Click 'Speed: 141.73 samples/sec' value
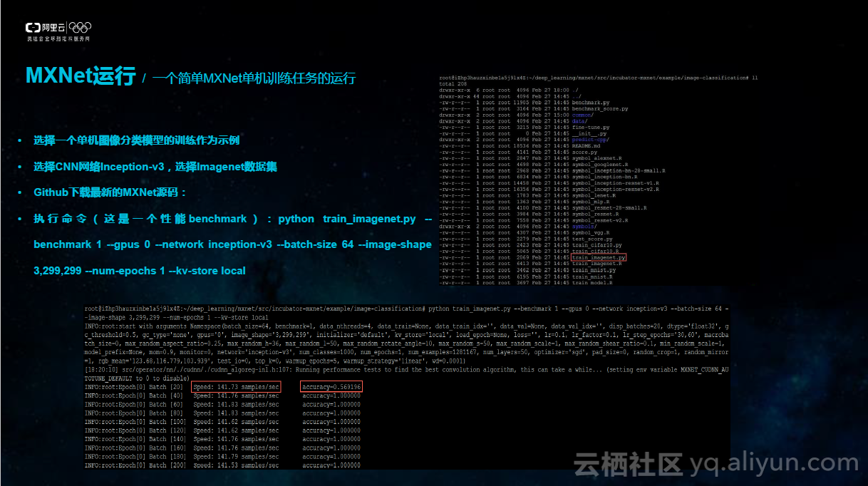 (237, 387)
